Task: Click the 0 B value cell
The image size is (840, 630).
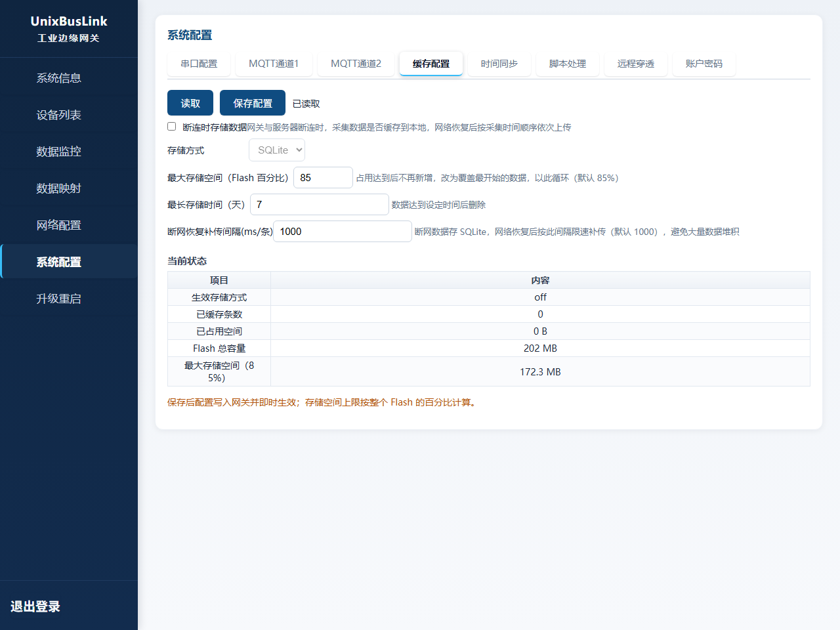Action: tap(540, 331)
